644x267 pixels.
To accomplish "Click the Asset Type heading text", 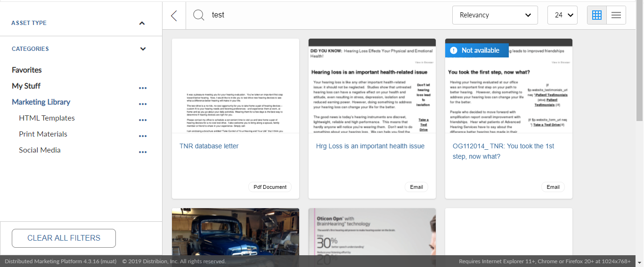I will [x=29, y=23].
